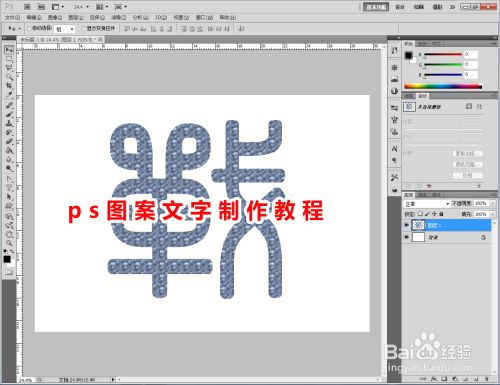Open the 编辑 (Edit) menu

coord(34,17)
